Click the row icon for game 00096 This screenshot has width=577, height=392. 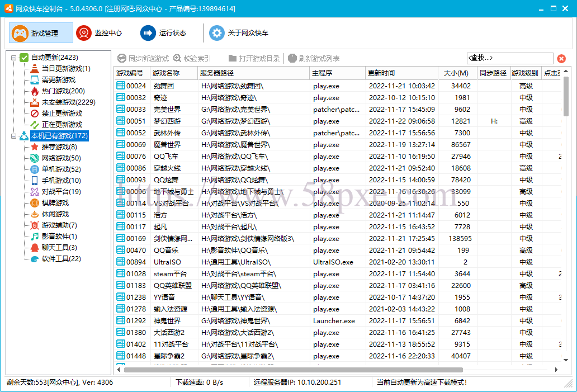point(121,191)
